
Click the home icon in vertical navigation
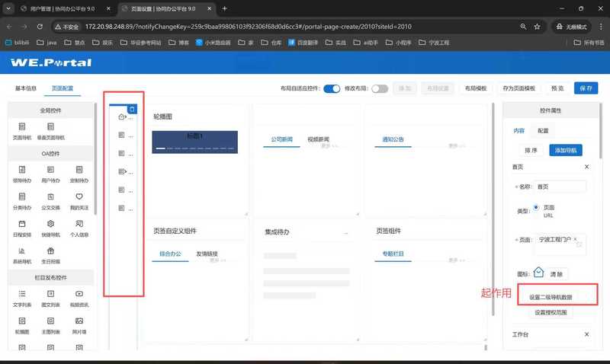pos(122,117)
